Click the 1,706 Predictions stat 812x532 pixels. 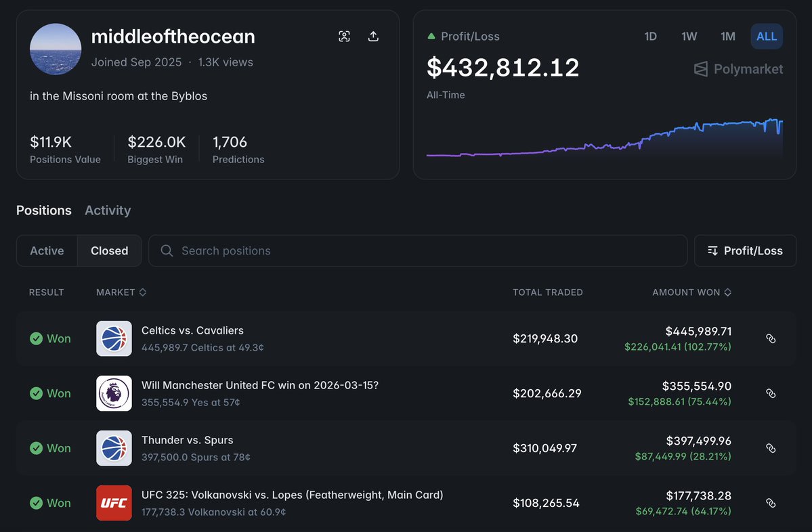point(238,148)
